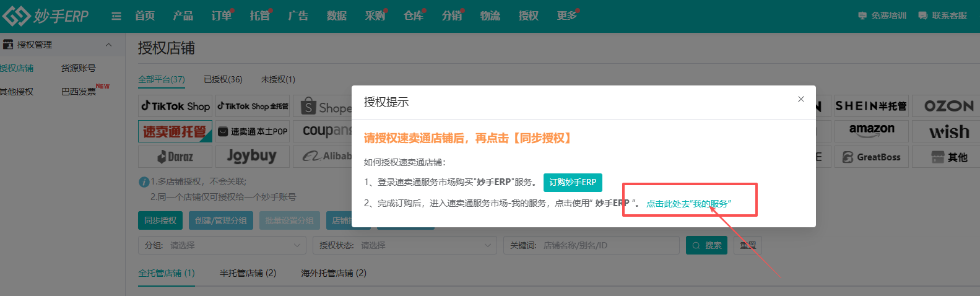Open the 分销 menu
Screen dimensions: 980x296
coord(452,16)
